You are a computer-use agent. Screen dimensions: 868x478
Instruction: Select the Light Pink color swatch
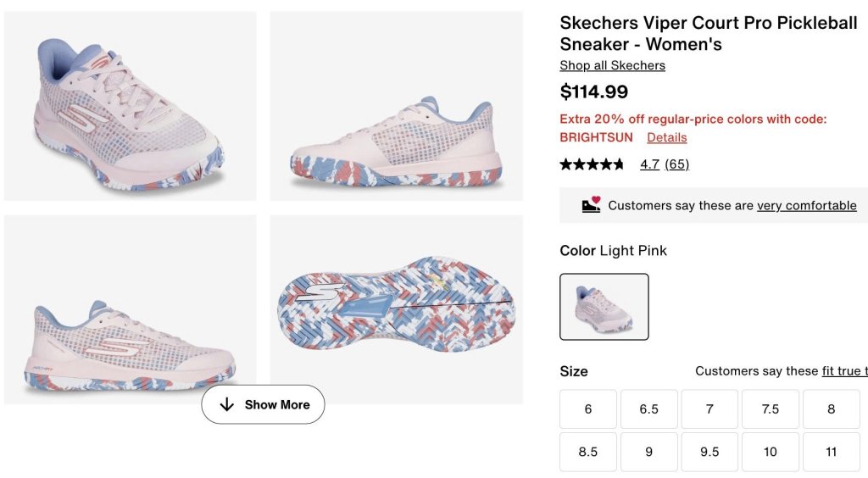click(x=604, y=307)
